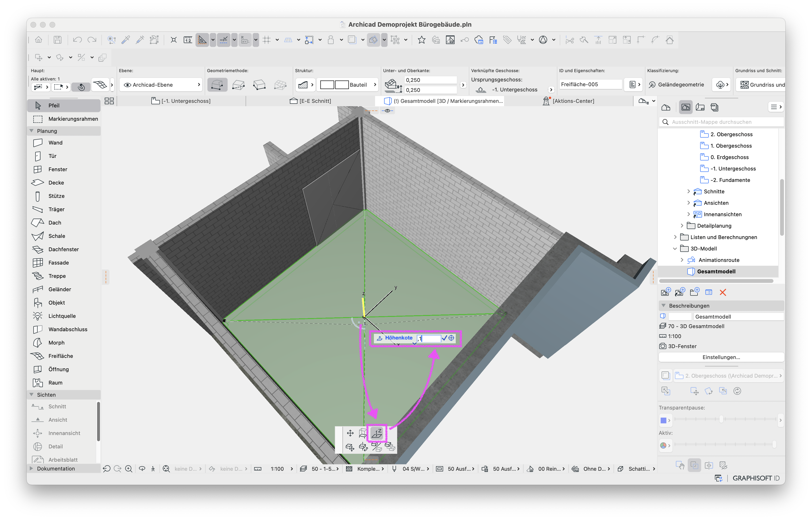
Task: Click the Einstellungen... button
Action: pos(721,358)
